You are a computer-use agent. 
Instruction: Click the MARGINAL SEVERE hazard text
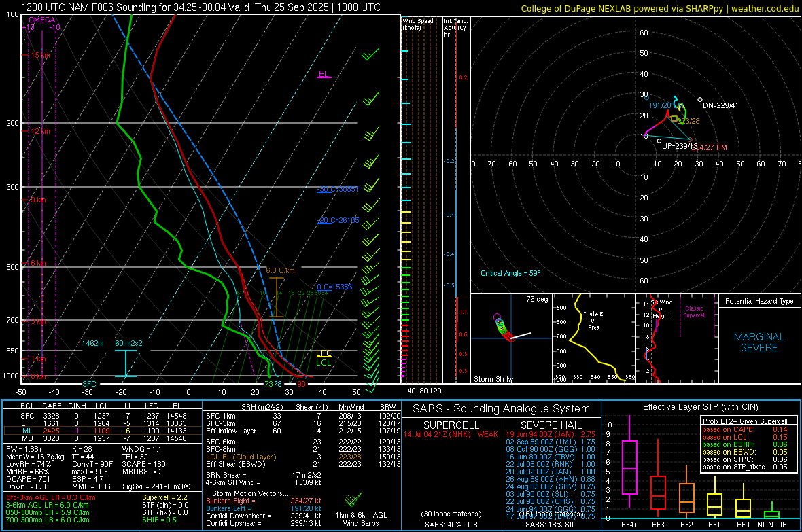[759, 342]
